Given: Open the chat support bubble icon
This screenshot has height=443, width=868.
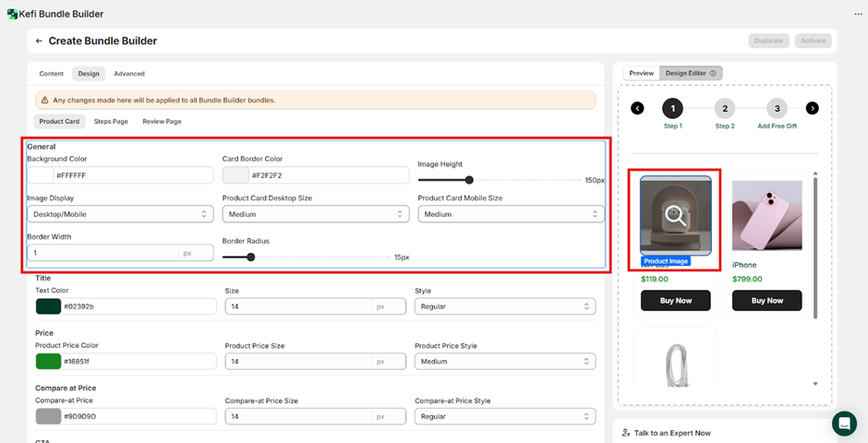Looking at the screenshot, I should 844,424.
